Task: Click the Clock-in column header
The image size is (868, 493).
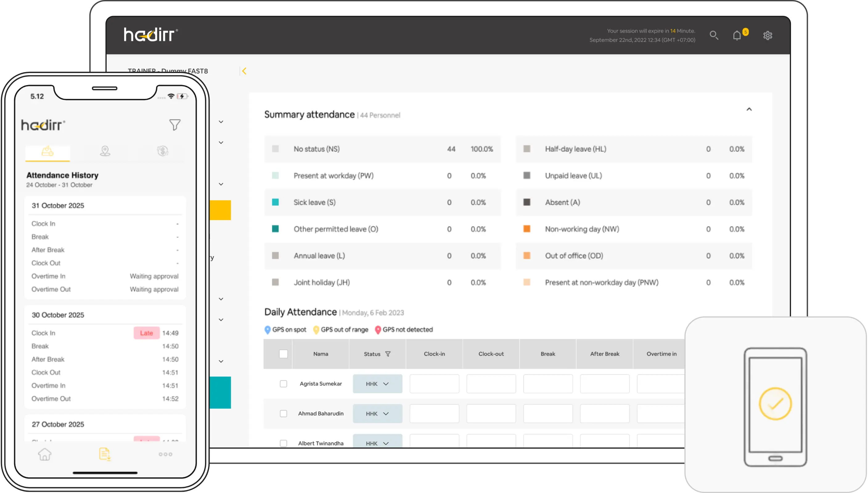Action: (x=434, y=354)
